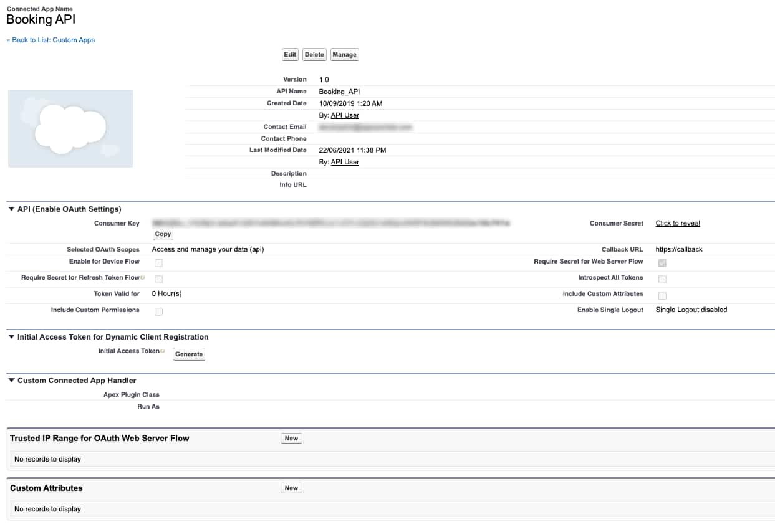Toggle Require Secret for Web Server Flow checkbox

(662, 263)
